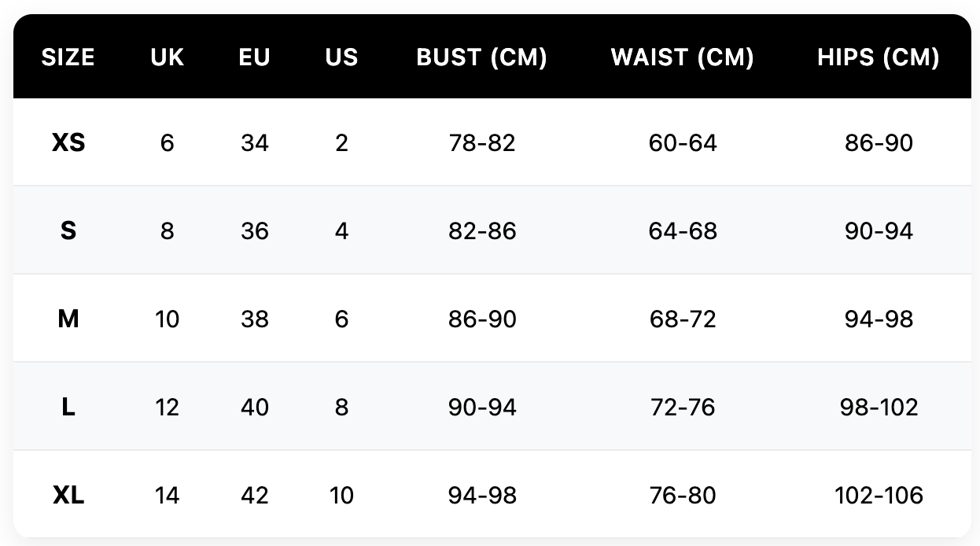
Task: Select the XL size row label
Action: pyautogui.click(x=68, y=496)
